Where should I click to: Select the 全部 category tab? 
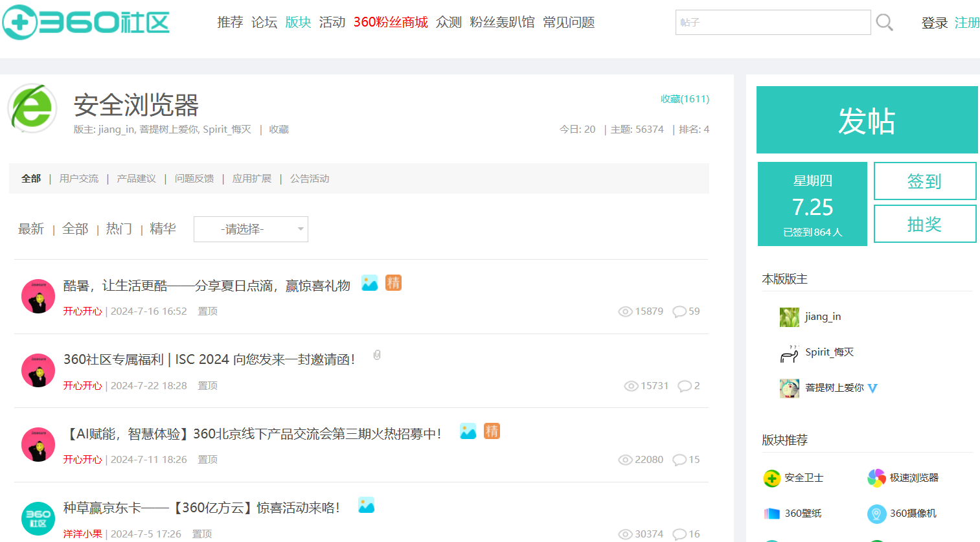coord(31,179)
